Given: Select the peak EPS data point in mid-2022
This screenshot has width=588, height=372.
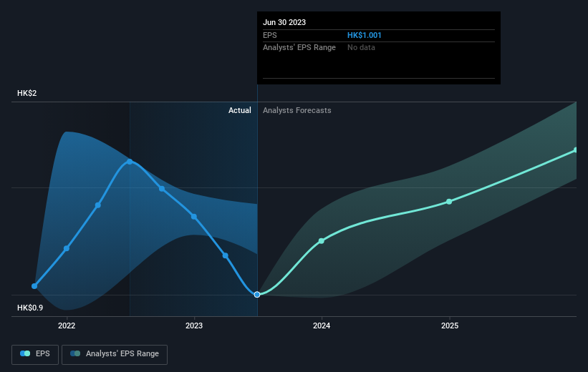Looking at the screenshot, I should 130,162.
